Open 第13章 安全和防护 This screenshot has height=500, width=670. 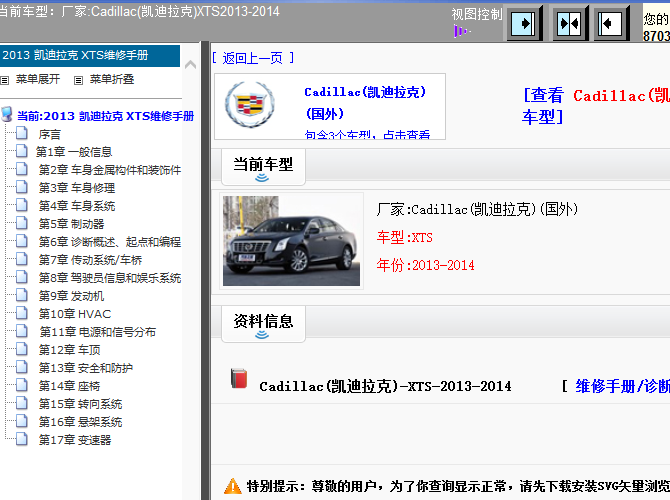[x=85, y=368]
